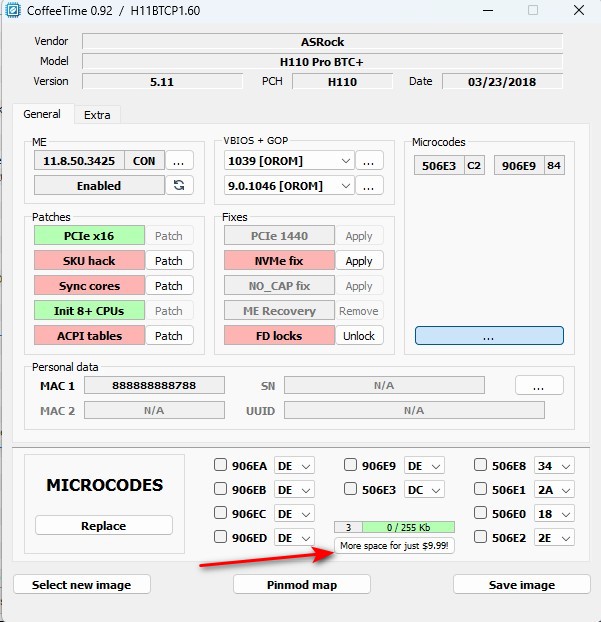Open ellipsis button next to 9.0.1046 [OROM]
Image resolution: width=601 pixels, height=622 pixels.
tap(369, 185)
